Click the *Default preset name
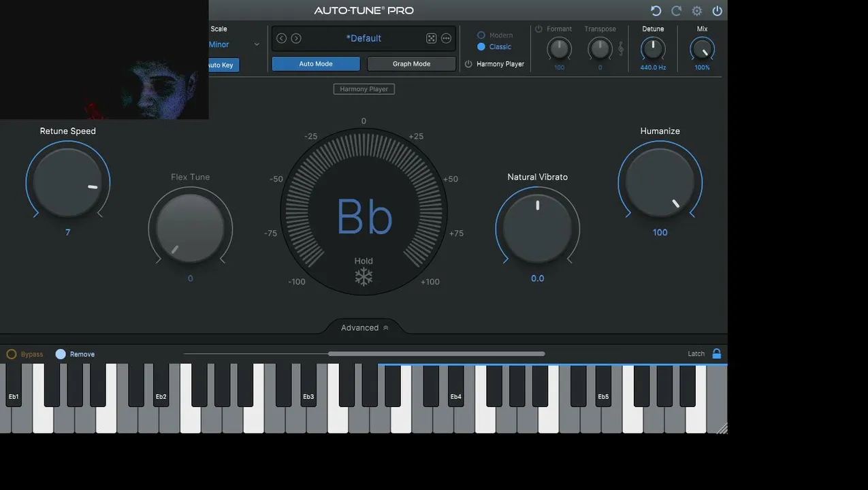The image size is (868, 490). click(364, 38)
